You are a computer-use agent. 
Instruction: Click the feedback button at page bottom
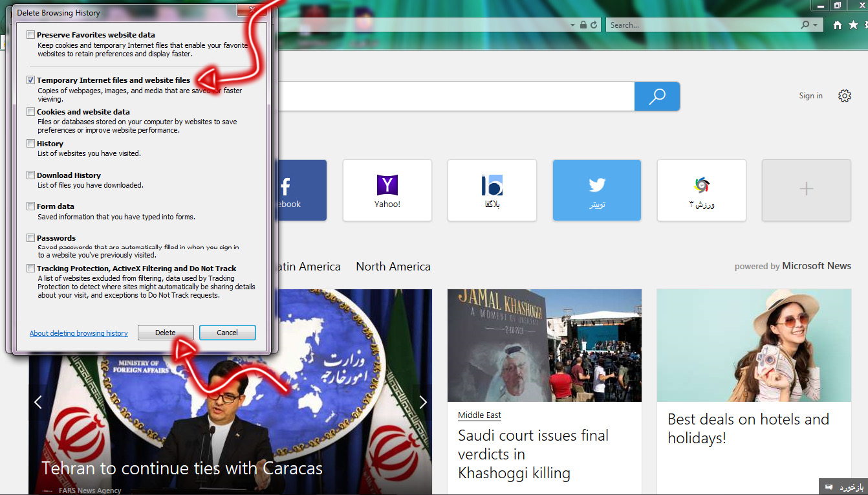(x=843, y=487)
